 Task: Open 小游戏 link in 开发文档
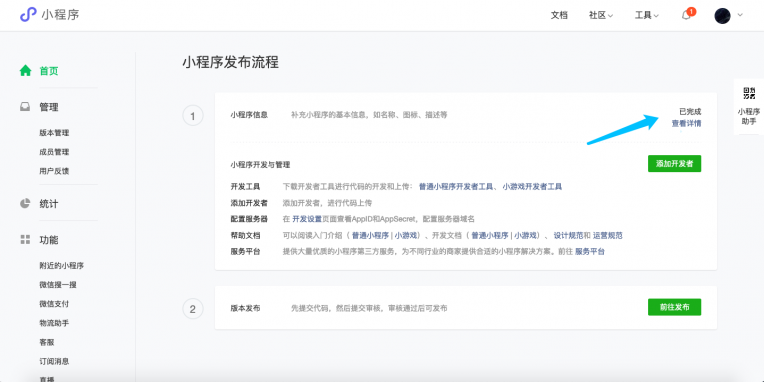(525, 235)
